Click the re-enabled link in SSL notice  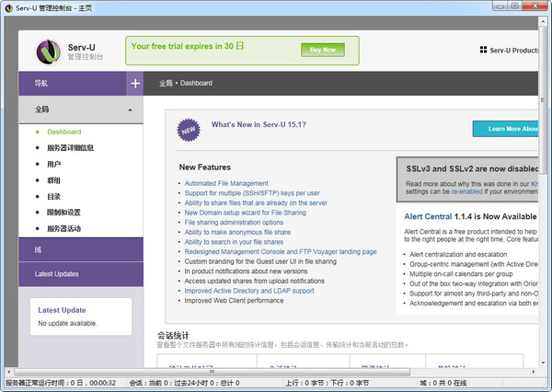(x=466, y=191)
